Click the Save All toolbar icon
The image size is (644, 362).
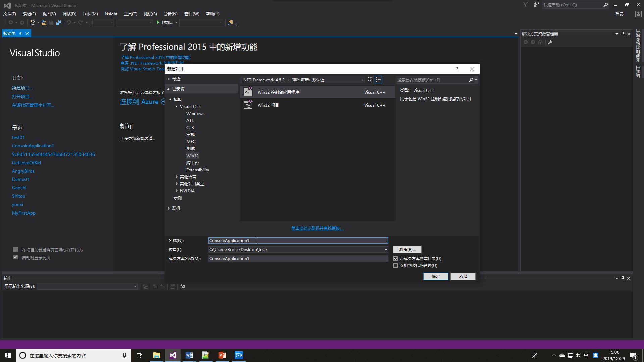pyautogui.click(x=59, y=23)
